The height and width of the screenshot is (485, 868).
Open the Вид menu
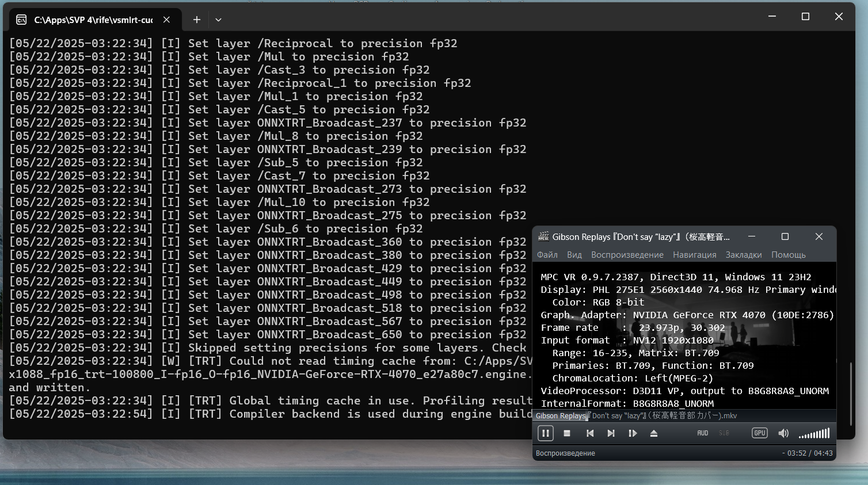574,255
